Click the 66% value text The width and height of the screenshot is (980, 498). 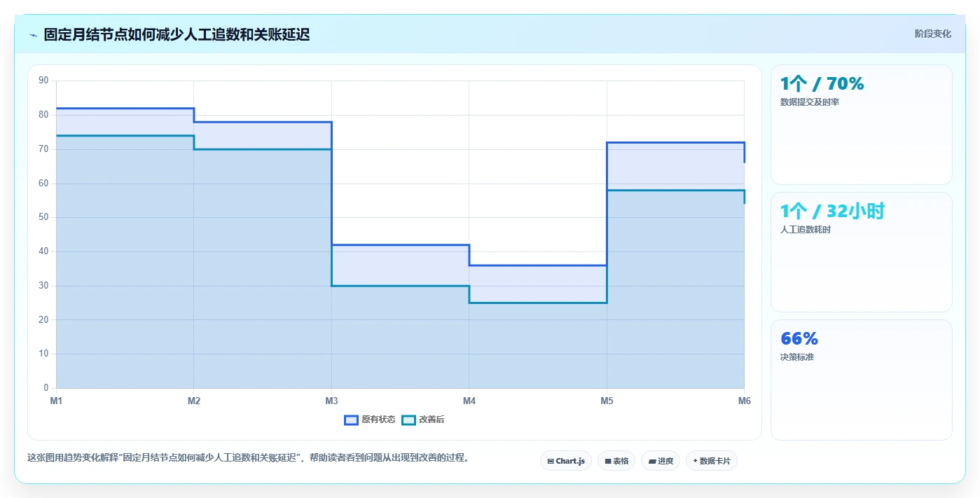coord(799,339)
